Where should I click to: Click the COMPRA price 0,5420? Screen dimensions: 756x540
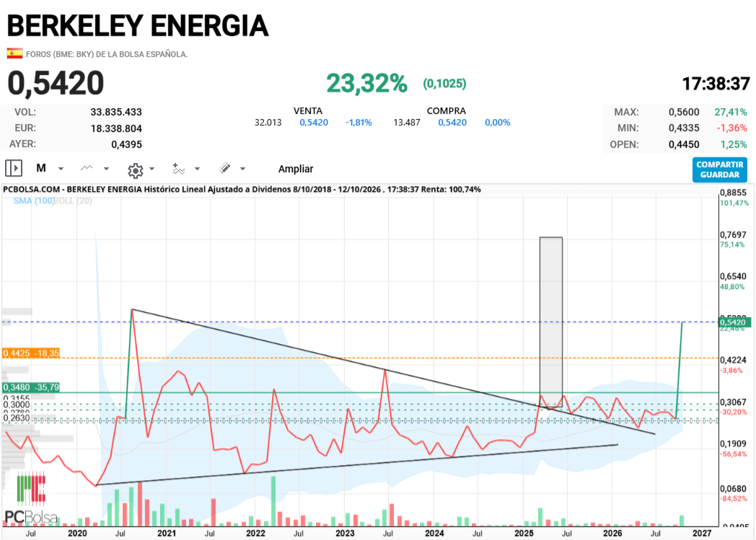452,123
